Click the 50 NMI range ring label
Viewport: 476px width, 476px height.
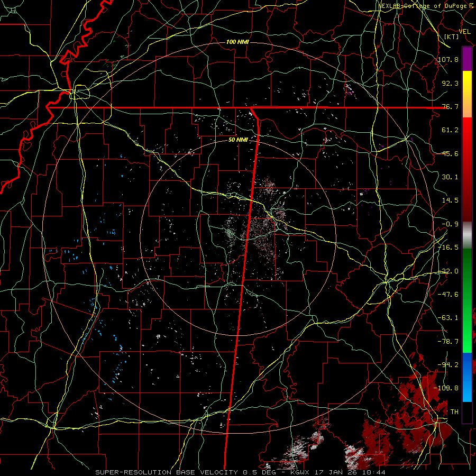pyautogui.click(x=238, y=140)
